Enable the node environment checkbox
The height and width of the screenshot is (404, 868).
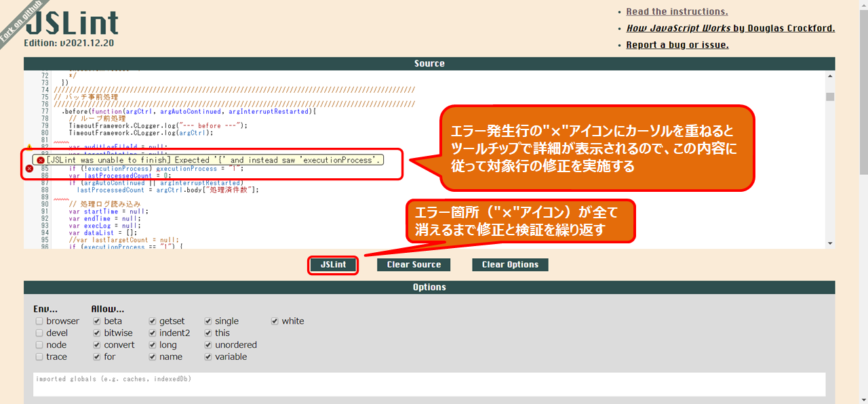pyautogui.click(x=39, y=345)
